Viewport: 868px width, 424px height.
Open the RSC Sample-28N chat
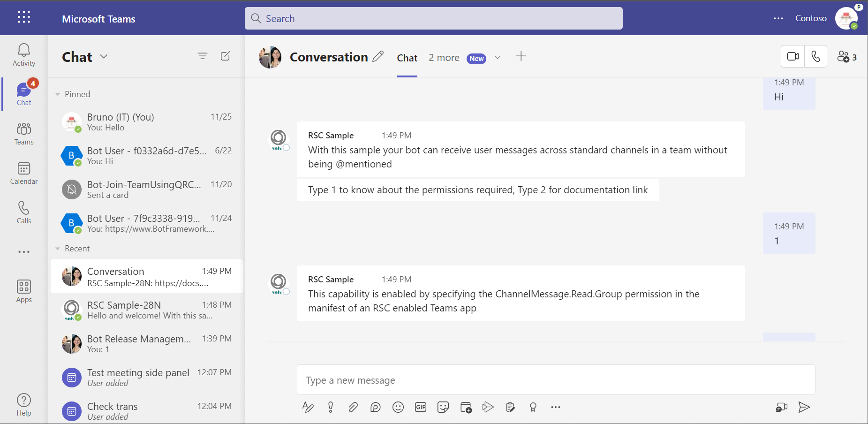147,310
